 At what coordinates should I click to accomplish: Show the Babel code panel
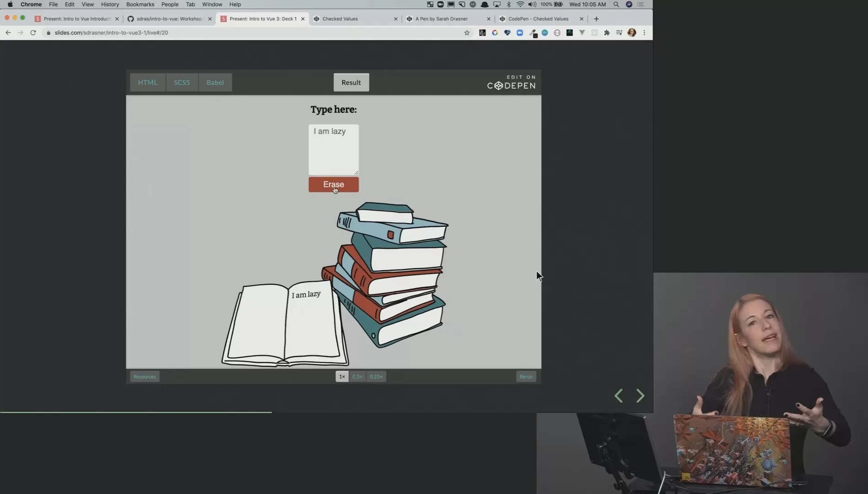click(x=215, y=82)
